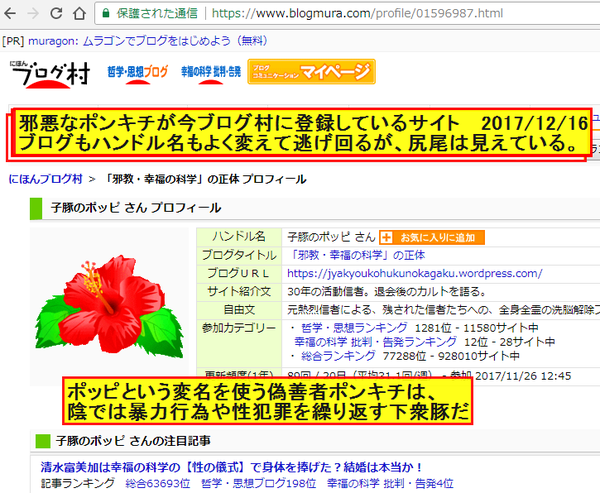The height and width of the screenshot is (493, 600).
Task: Open the browser home page icon
Action: click(80, 13)
